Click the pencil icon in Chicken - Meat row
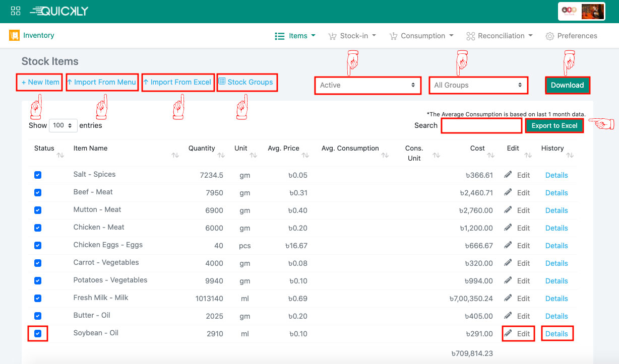This screenshot has height=364, width=619. pos(508,228)
